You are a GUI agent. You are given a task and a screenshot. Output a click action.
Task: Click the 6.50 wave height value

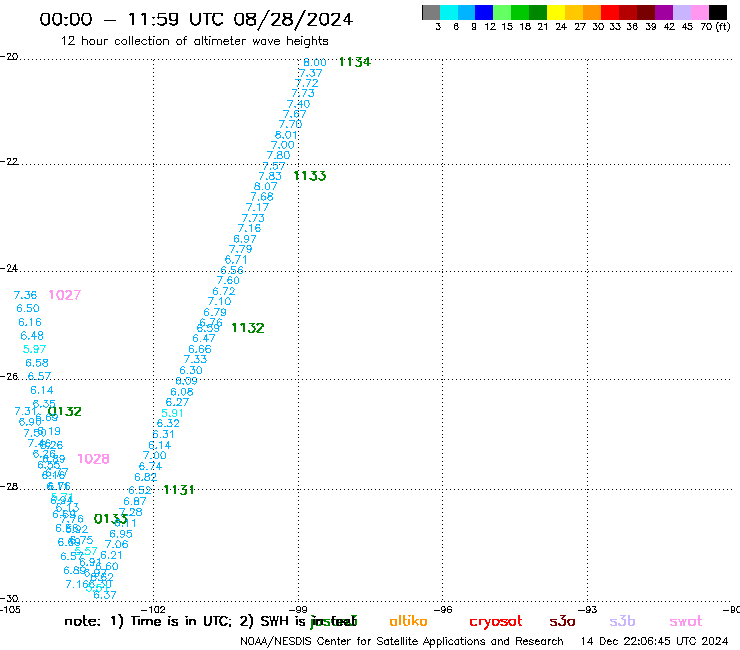click(28, 308)
